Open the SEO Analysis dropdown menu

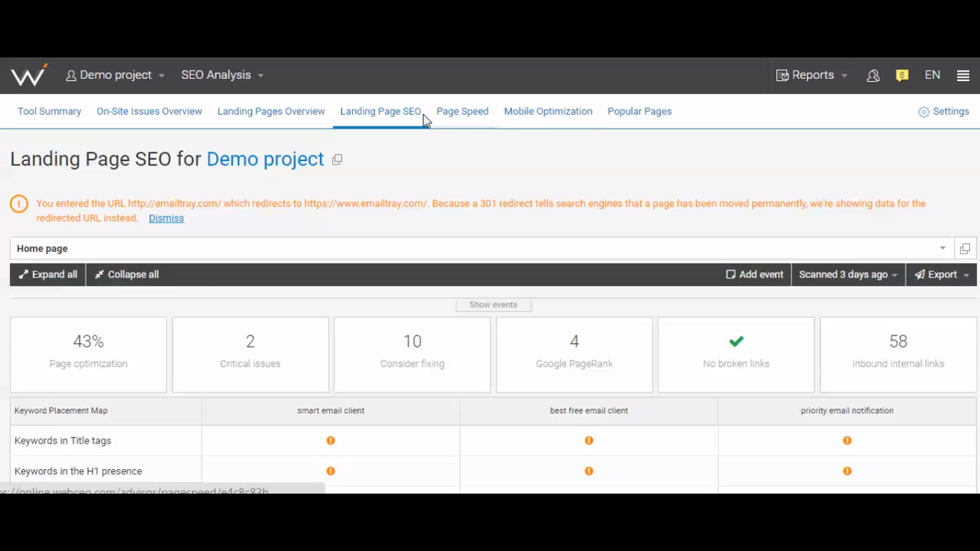point(222,75)
